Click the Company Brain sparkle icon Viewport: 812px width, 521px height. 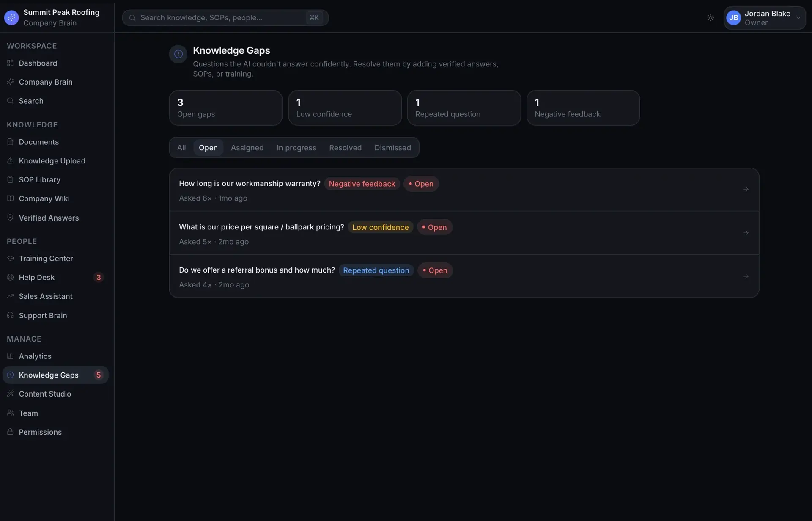click(10, 82)
